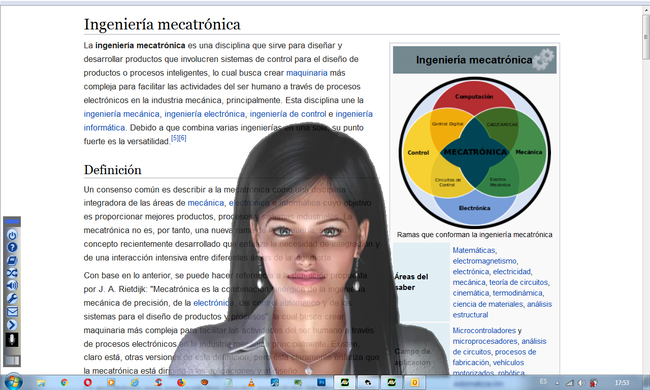Open the 'Microcontroladores' infobox link
The image size is (650, 390).
484,331
